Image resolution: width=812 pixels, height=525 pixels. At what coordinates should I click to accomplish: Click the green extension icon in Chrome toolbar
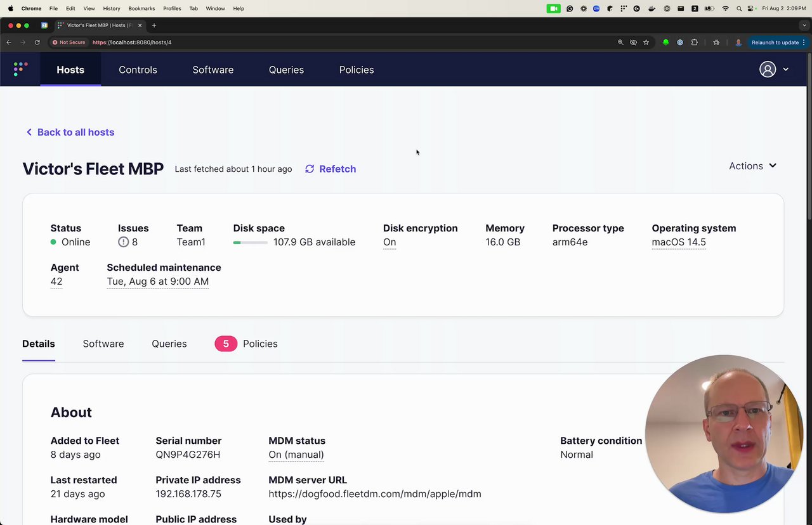(x=665, y=42)
